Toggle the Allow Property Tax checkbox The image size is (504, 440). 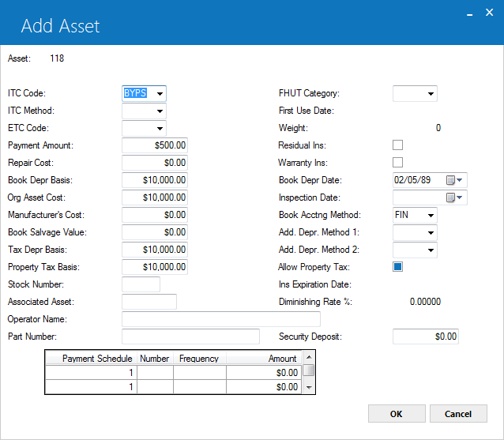[x=397, y=267]
